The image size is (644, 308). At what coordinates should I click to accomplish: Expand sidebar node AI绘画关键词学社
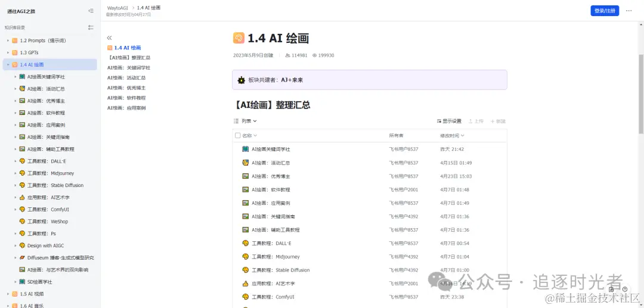pyautogui.click(x=15, y=77)
